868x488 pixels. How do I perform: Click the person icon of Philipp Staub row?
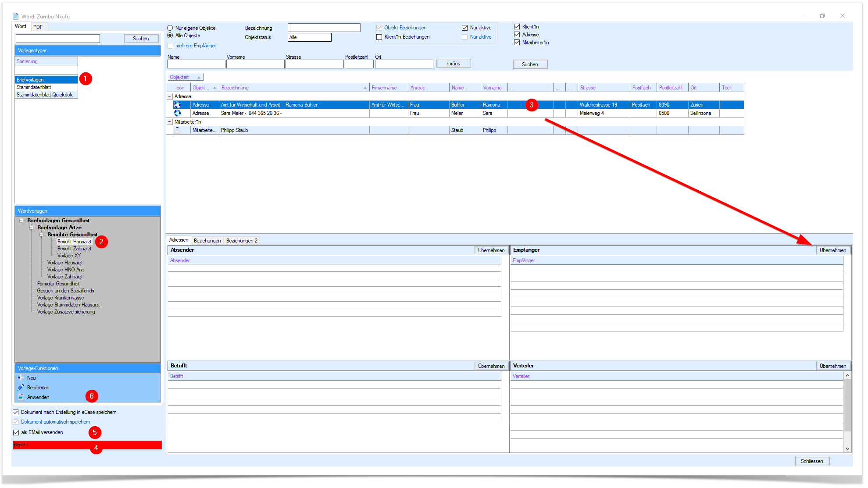click(177, 130)
